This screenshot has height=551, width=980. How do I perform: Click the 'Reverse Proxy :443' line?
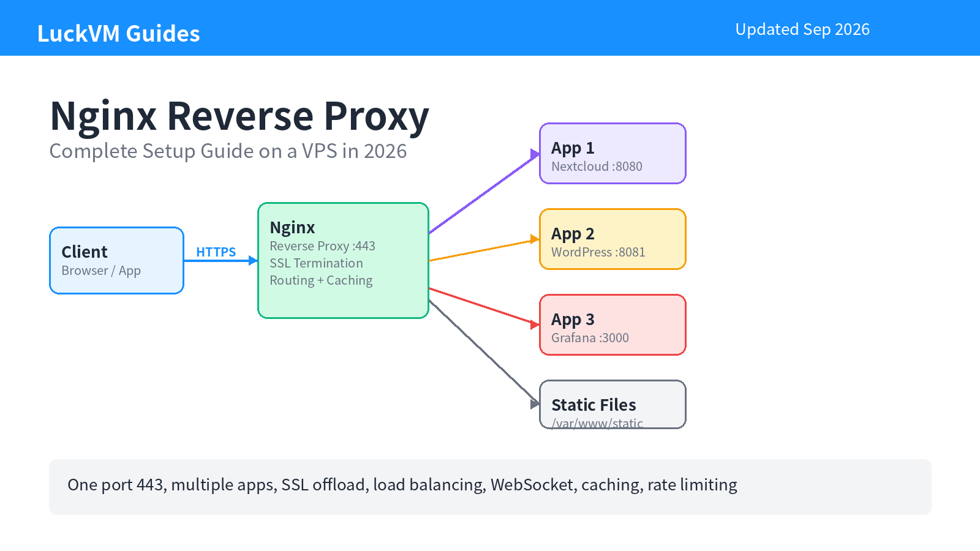click(322, 246)
